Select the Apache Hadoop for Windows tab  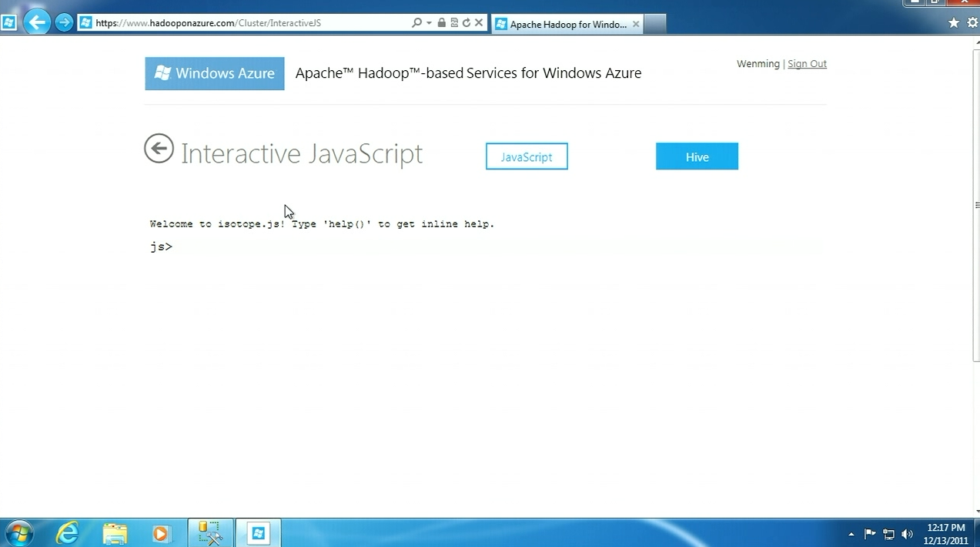point(567,24)
